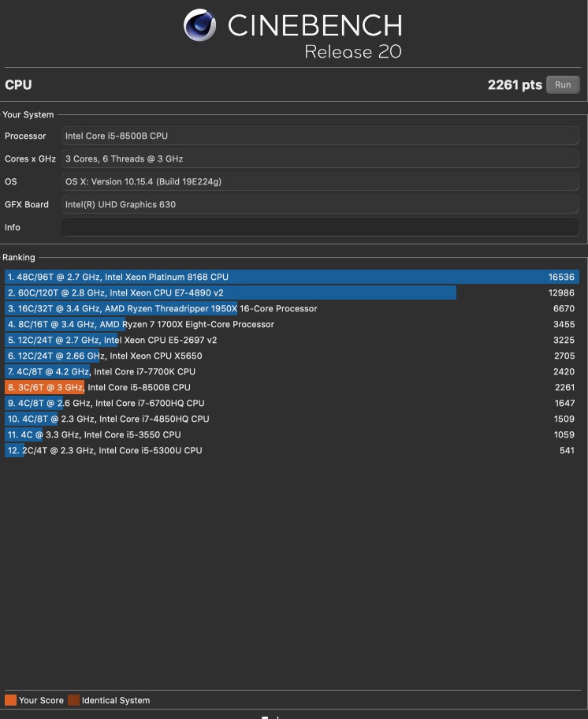
Task: Click the Your System section label
Action: tap(28, 114)
